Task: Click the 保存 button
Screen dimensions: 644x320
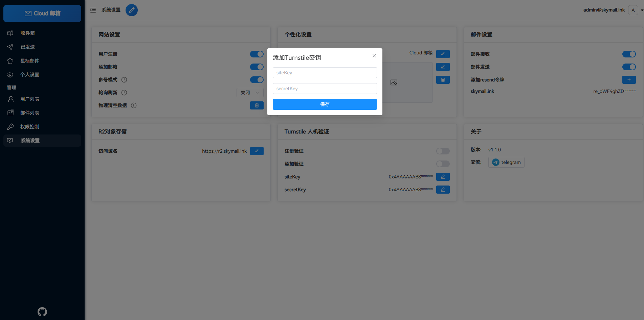Action: (325, 104)
